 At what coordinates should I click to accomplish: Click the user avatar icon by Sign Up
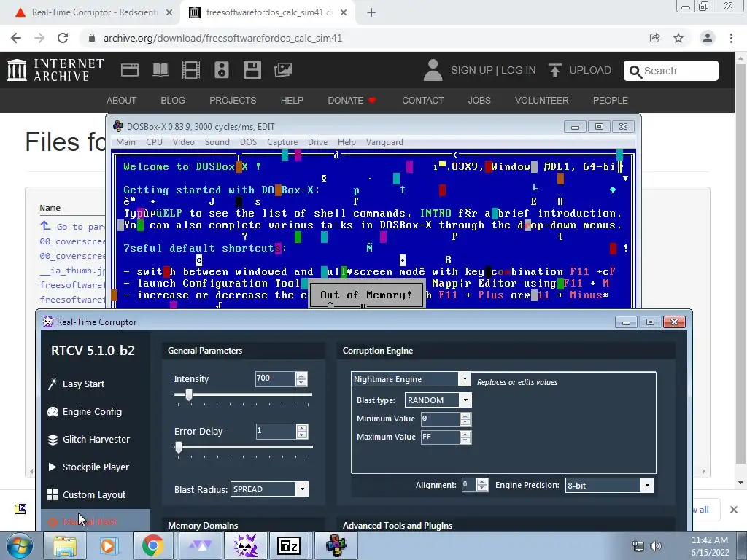point(433,70)
